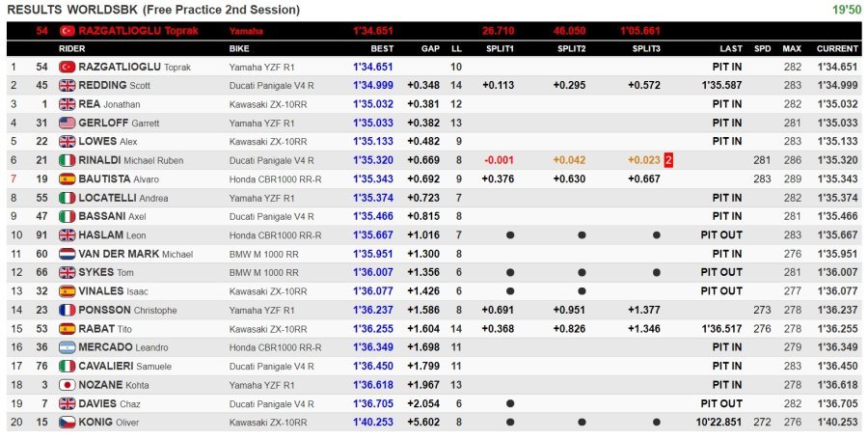This screenshot has width=868, height=439.
Task: Click the Italian flag next to RINALDI
Action: click(x=67, y=160)
